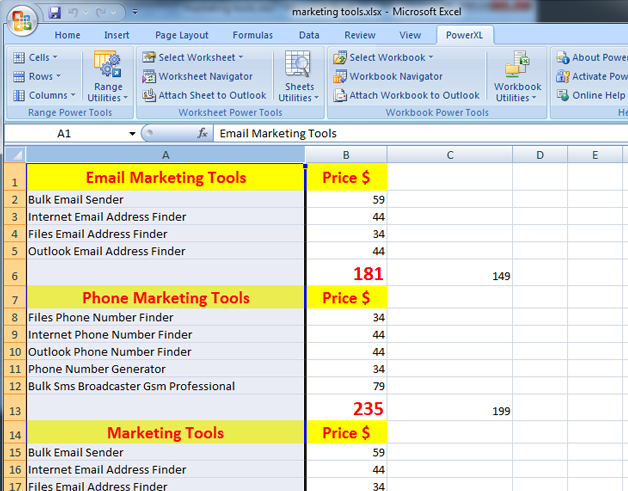This screenshot has height=491, width=628.
Task: Open the View tab
Action: click(x=410, y=35)
